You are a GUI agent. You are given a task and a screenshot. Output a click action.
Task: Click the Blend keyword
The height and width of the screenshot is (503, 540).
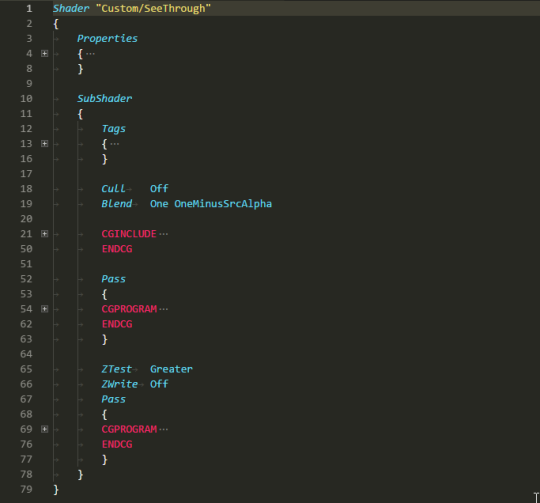coord(117,204)
